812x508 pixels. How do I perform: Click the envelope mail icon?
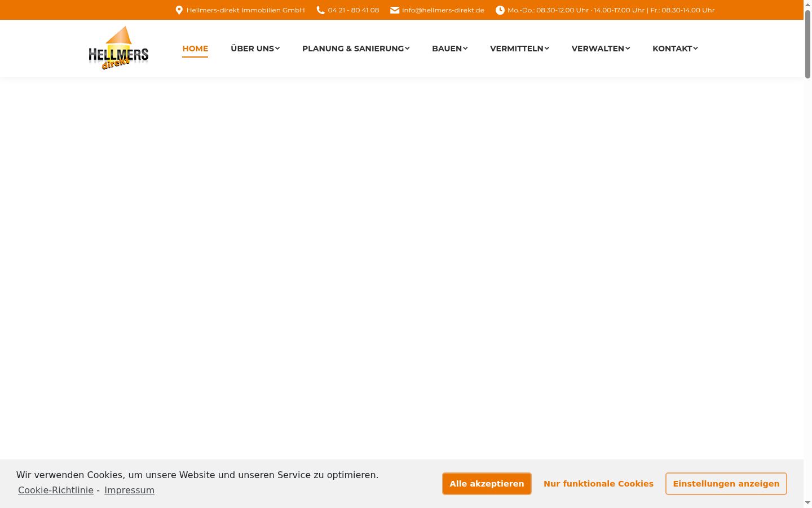(x=395, y=10)
